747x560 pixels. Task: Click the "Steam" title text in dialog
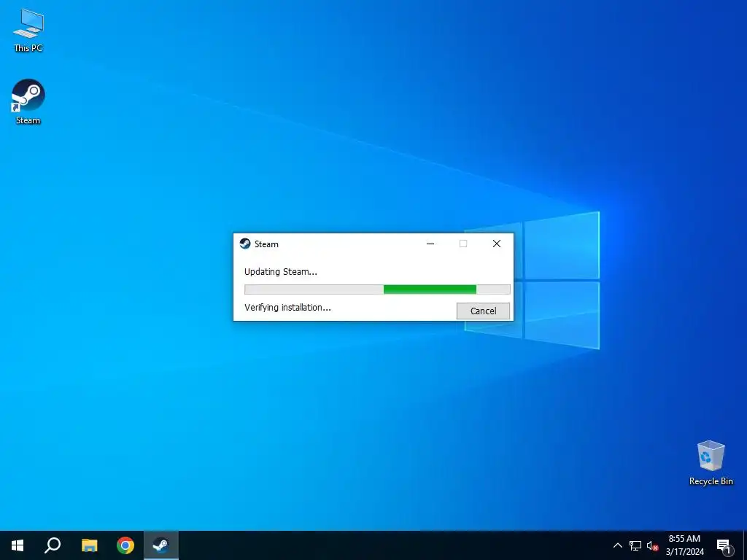(266, 244)
